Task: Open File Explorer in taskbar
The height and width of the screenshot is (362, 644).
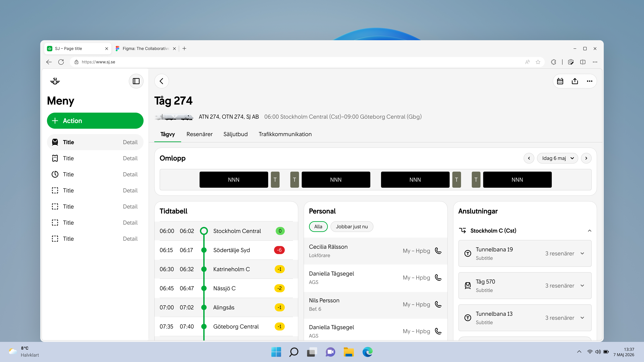Action: pyautogui.click(x=348, y=352)
